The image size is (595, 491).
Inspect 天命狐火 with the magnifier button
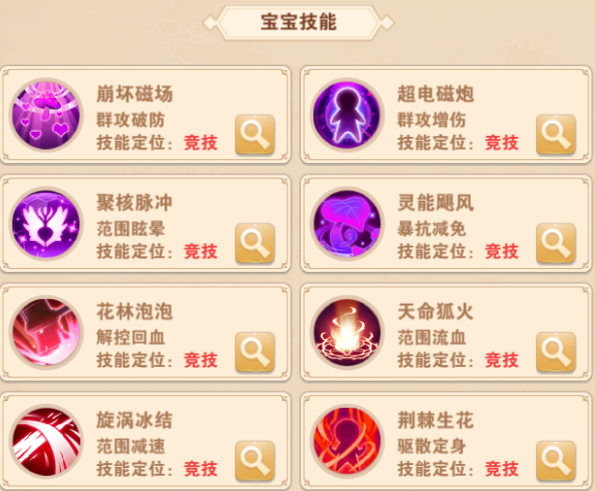(x=556, y=352)
